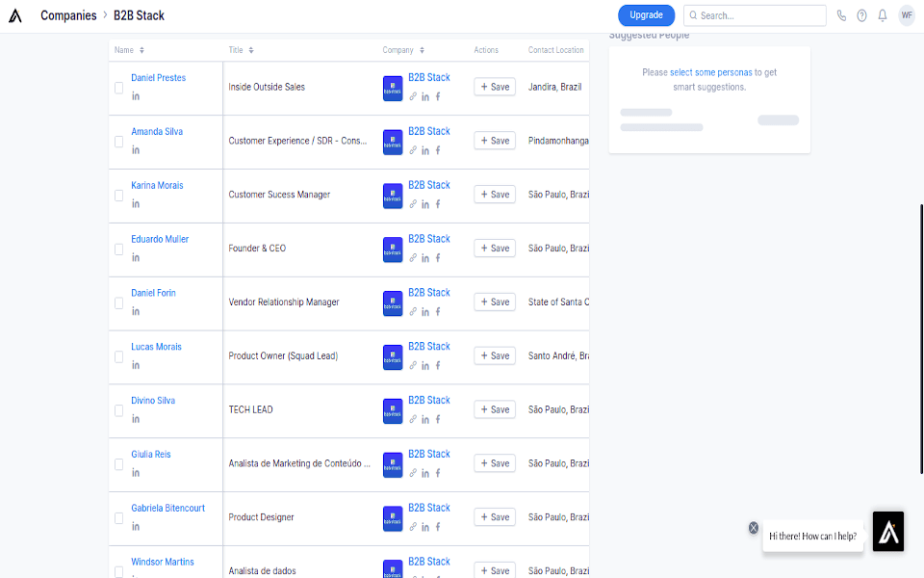Select the Daniel Prestes checkbox
Viewport: 924px width, 578px height.
(119, 88)
